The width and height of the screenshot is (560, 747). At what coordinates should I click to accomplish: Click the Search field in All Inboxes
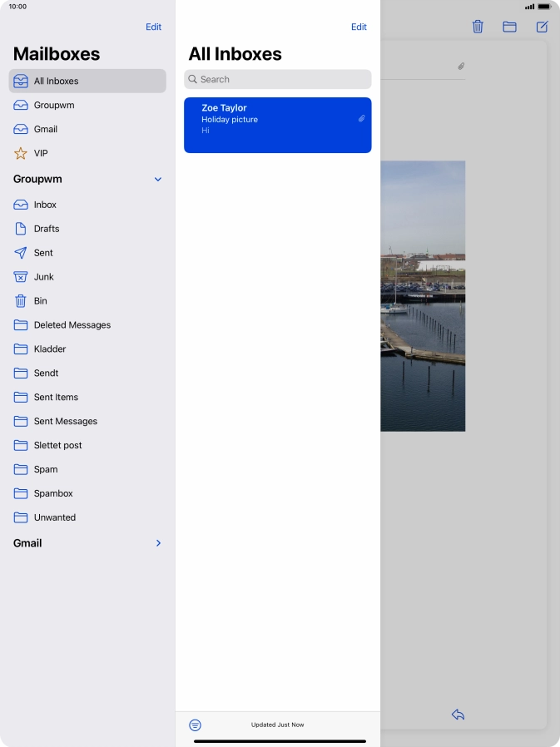click(278, 79)
